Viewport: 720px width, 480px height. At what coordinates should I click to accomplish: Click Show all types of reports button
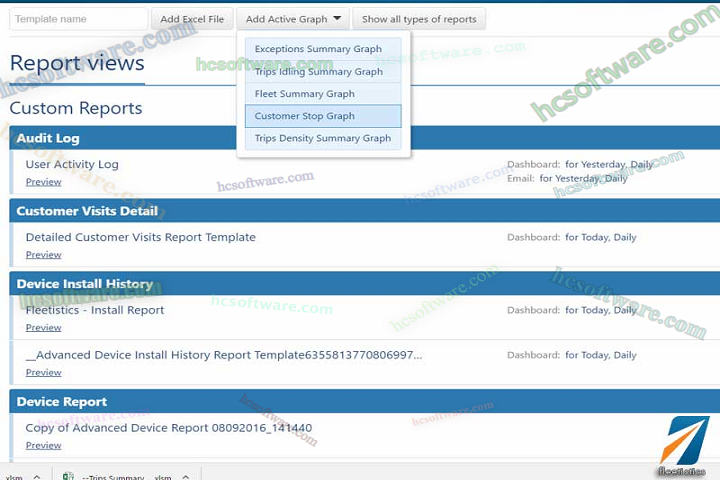click(419, 19)
